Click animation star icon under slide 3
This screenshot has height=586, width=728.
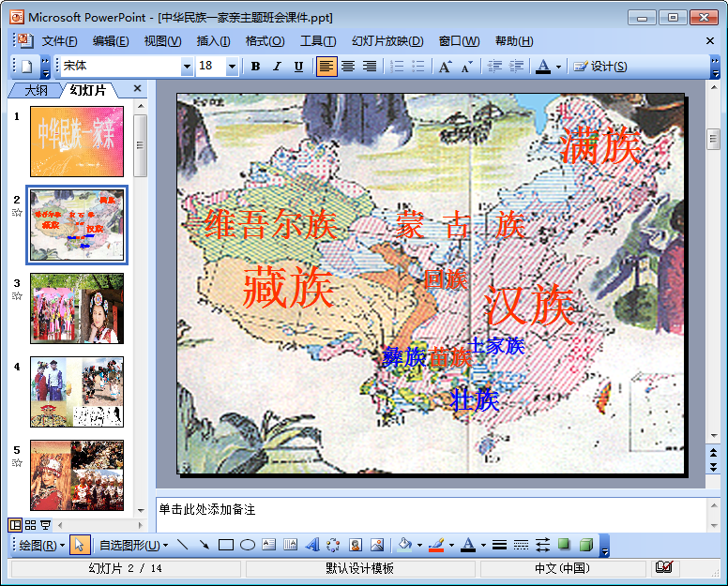click(x=17, y=296)
